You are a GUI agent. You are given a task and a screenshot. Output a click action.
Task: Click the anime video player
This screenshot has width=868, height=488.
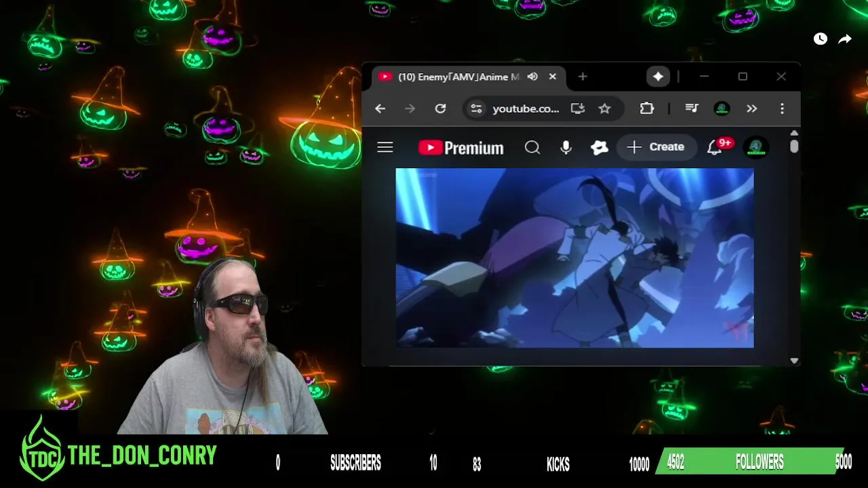coord(574,258)
